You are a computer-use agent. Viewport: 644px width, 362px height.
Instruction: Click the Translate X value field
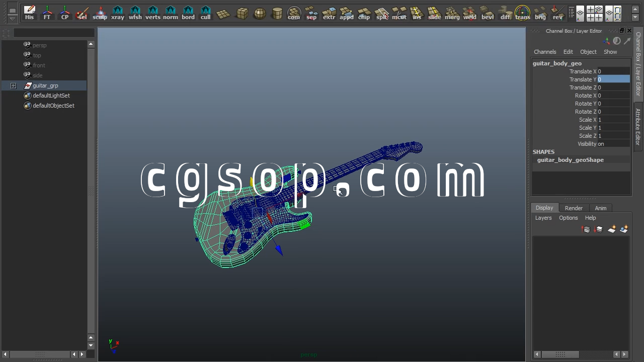pos(614,71)
